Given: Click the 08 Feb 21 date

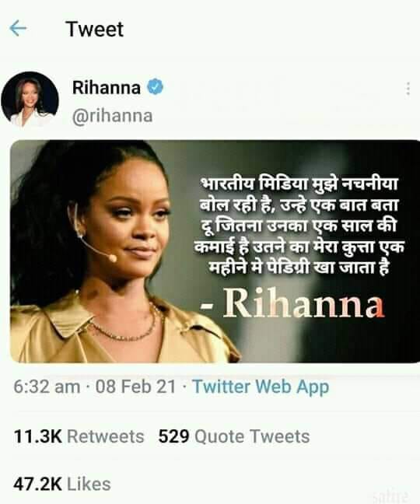Looking at the screenshot, I should (x=135, y=387).
